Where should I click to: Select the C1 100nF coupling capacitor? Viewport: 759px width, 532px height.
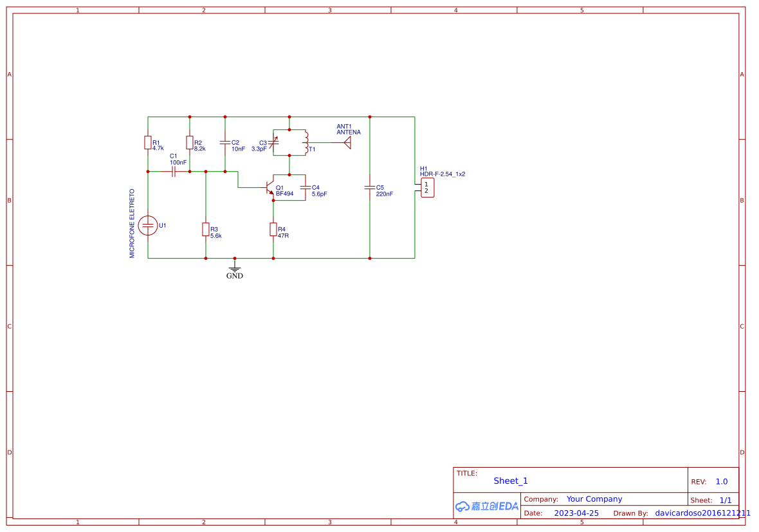point(172,172)
